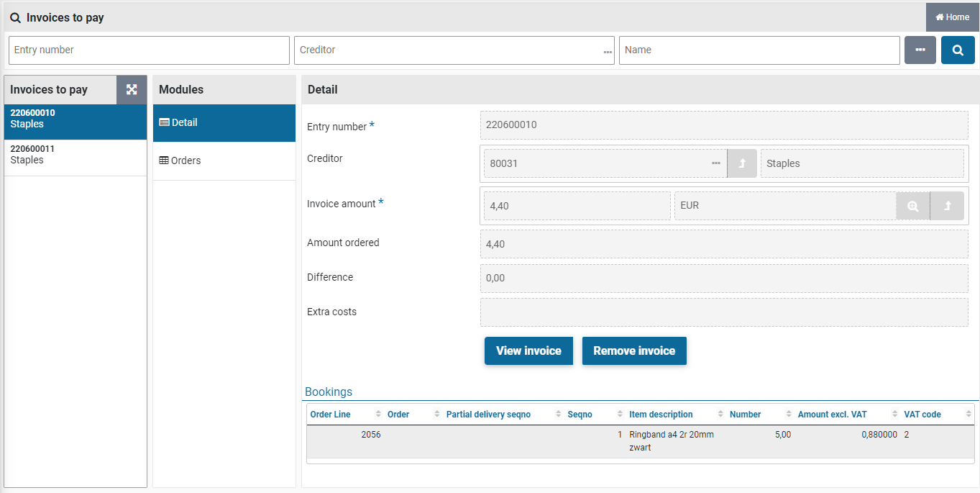This screenshot has height=493, width=980.
Task: Select invoice 220600011 Staples
Action: (x=75, y=155)
